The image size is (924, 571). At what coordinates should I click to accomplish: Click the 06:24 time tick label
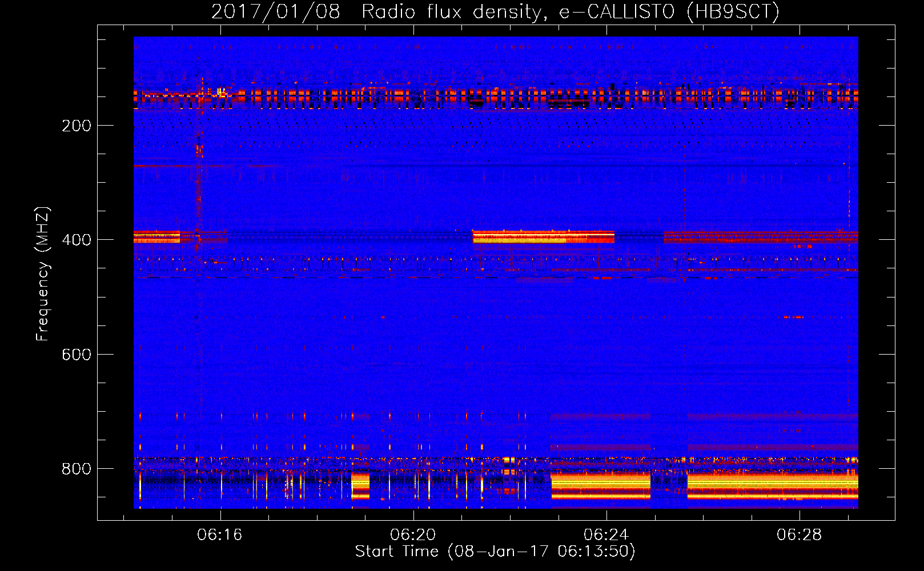[x=606, y=535]
